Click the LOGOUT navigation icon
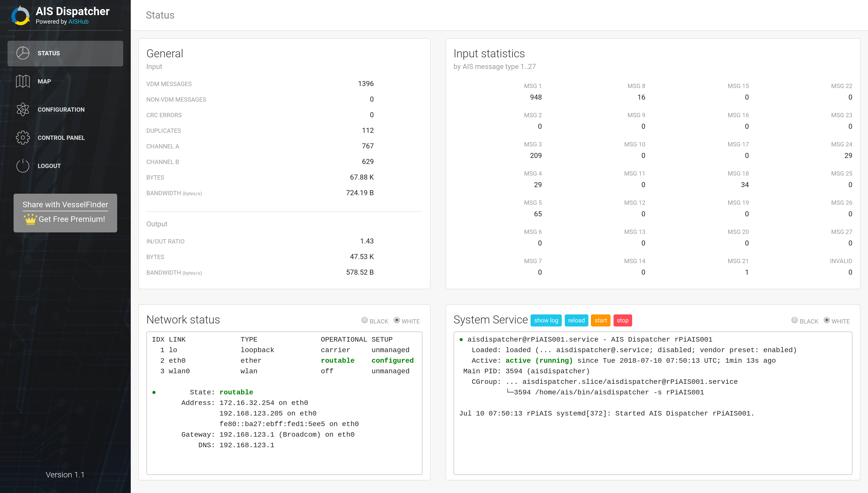The image size is (868, 493). 22,166
